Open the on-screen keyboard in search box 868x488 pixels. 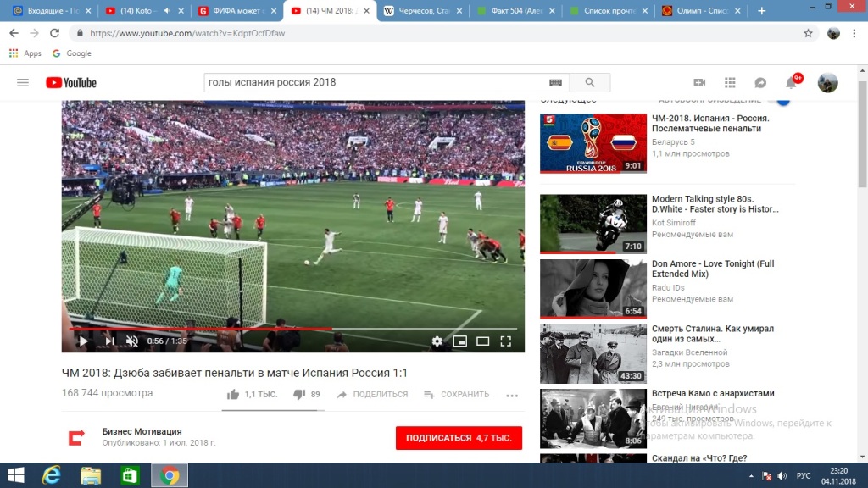pyautogui.click(x=555, y=83)
